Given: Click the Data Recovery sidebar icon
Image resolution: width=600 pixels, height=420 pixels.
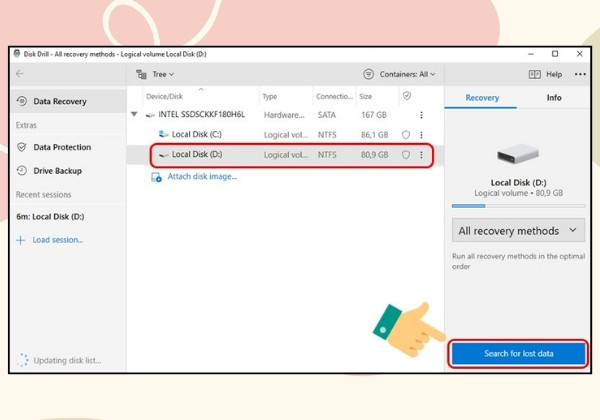Looking at the screenshot, I should tap(22, 101).
